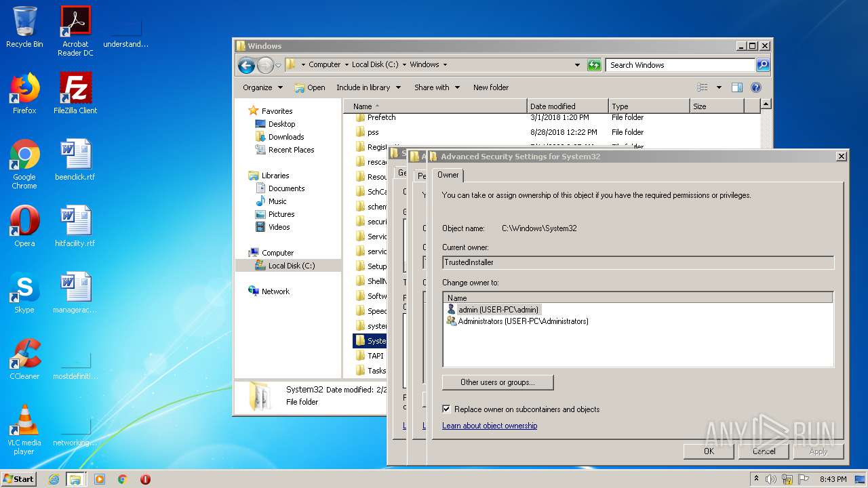Click the Explorer Back navigation arrow
Image resolution: width=868 pixels, height=488 pixels.
pyautogui.click(x=246, y=65)
